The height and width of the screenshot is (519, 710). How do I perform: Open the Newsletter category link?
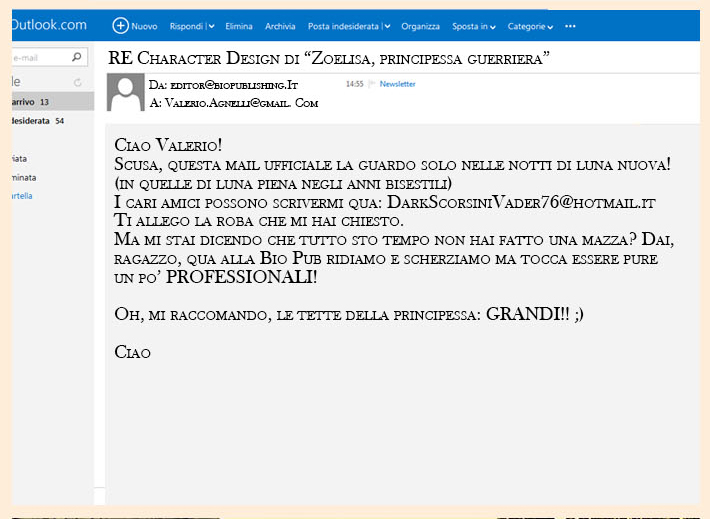(397, 84)
